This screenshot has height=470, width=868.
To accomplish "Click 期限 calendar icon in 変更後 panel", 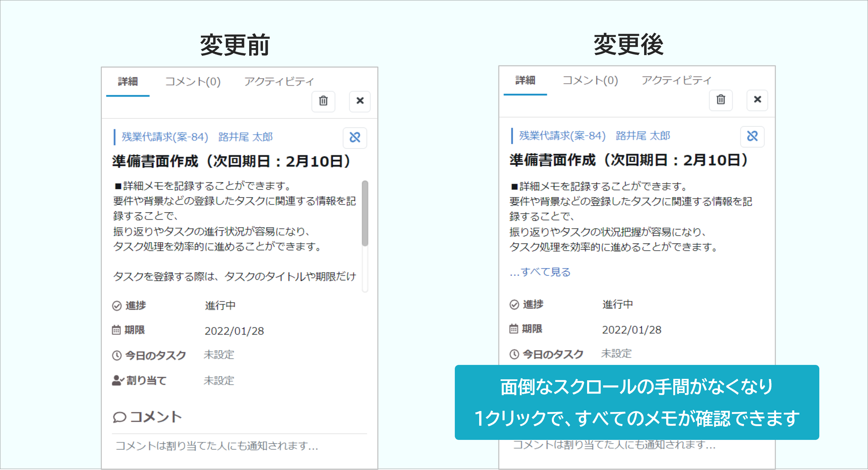I will [x=513, y=329].
